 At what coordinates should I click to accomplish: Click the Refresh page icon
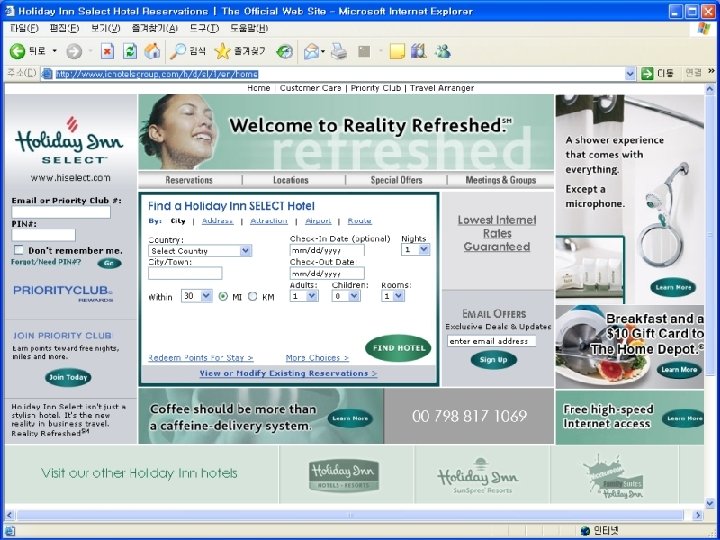tap(130, 51)
